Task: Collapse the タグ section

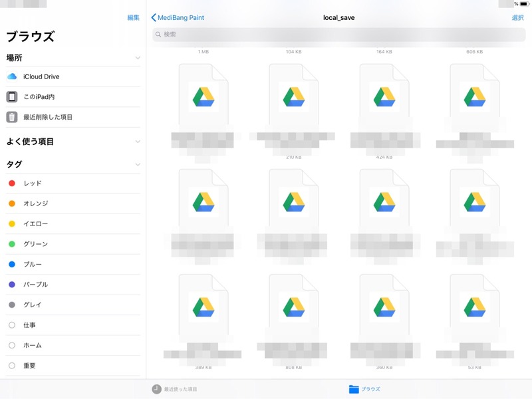Action: pyautogui.click(x=138, y=164)
